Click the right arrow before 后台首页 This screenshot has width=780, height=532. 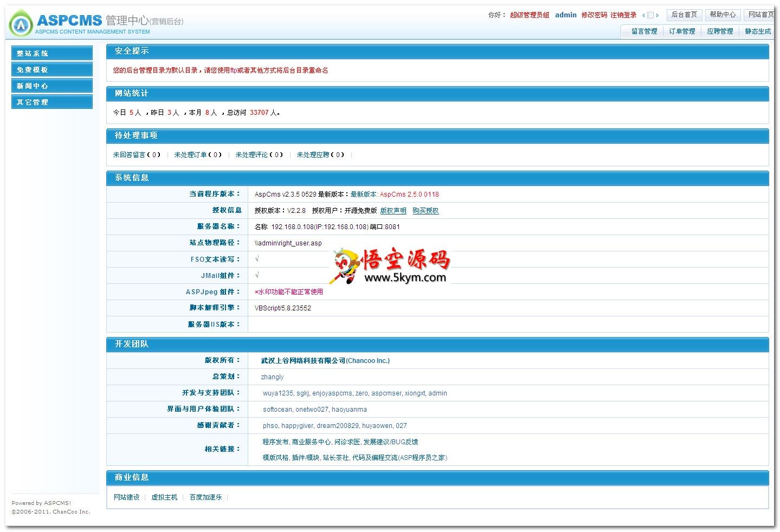point(657,16)
